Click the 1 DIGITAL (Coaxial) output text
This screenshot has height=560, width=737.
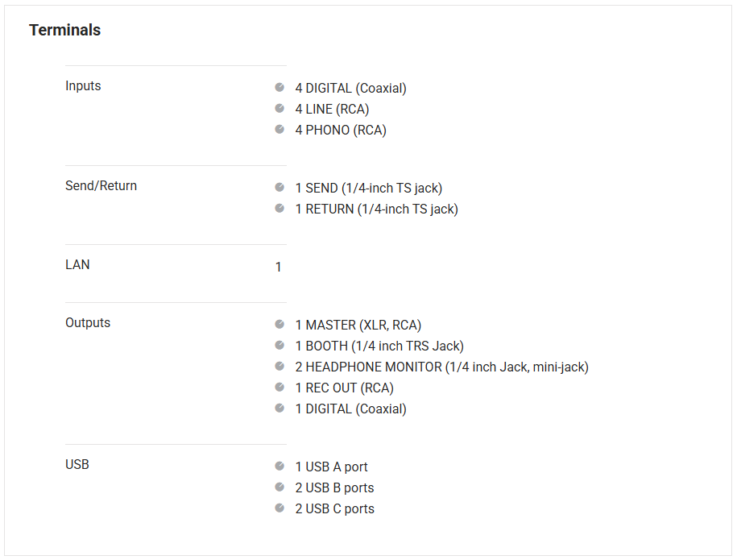point(350,409)
